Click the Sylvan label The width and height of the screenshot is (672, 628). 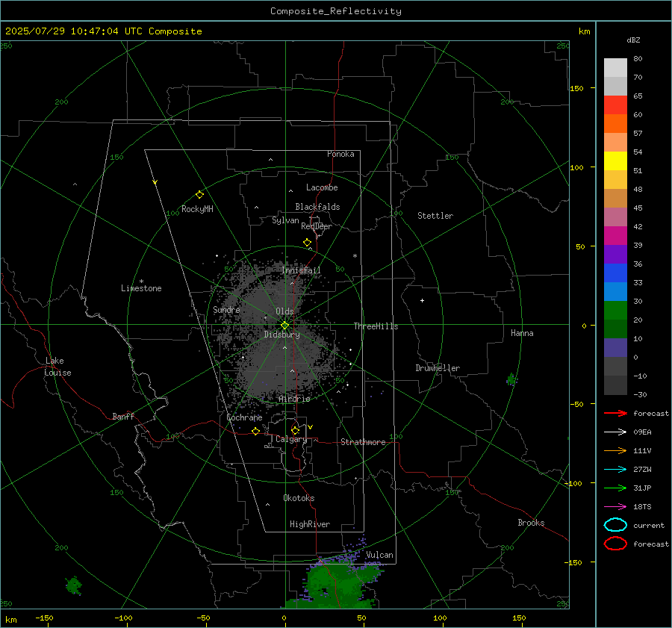tap(285, 220)
